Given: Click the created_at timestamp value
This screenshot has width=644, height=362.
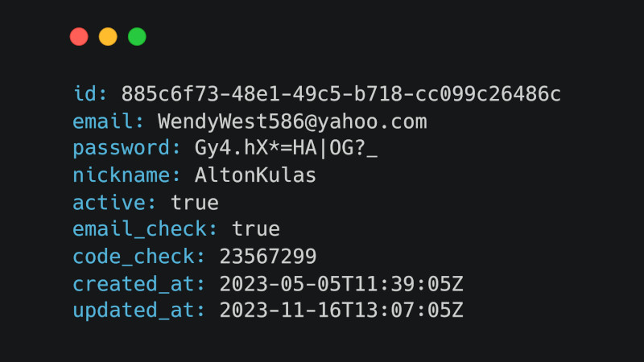Looking at the screenshot, I should click(341, 284).
